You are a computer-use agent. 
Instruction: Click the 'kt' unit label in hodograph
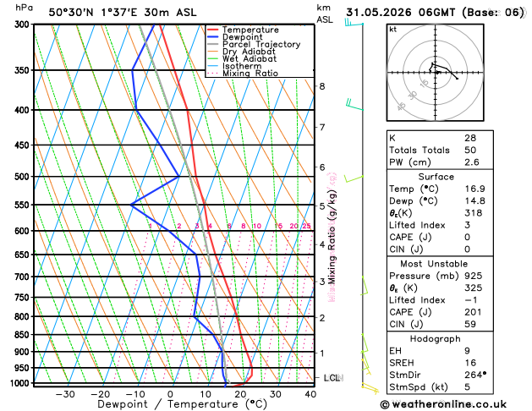tap(393, 30)
